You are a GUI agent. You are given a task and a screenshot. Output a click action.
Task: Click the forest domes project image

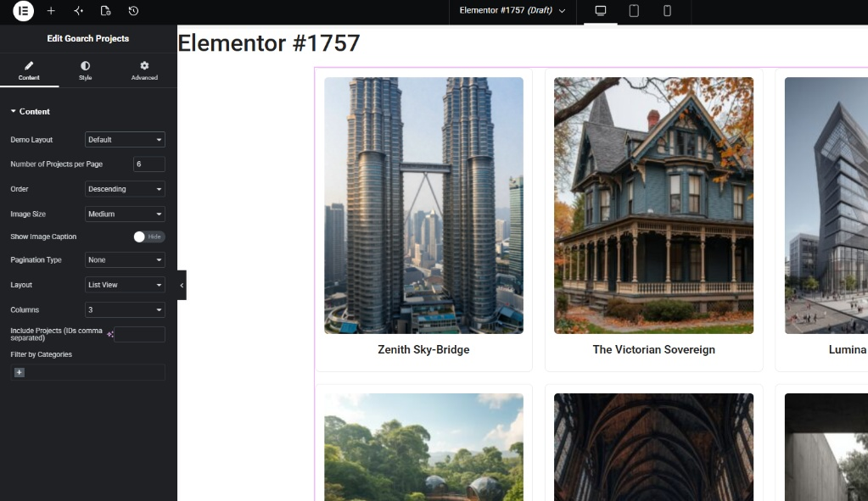[x=423, y=447]
